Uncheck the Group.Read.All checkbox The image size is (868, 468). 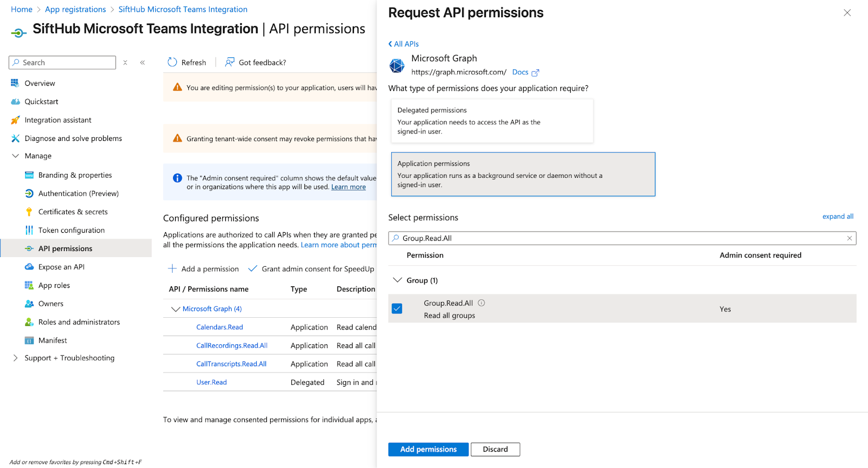pos(397,309)
